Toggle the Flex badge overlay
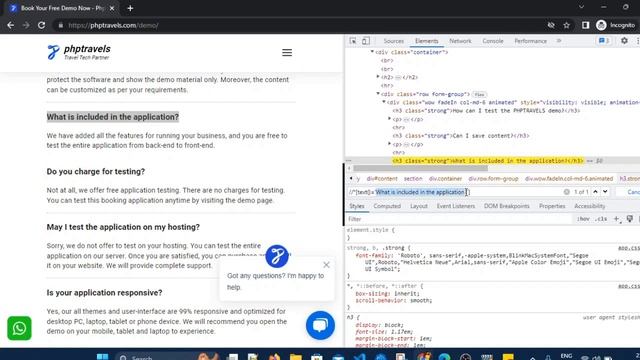 (x=479, y=94)
